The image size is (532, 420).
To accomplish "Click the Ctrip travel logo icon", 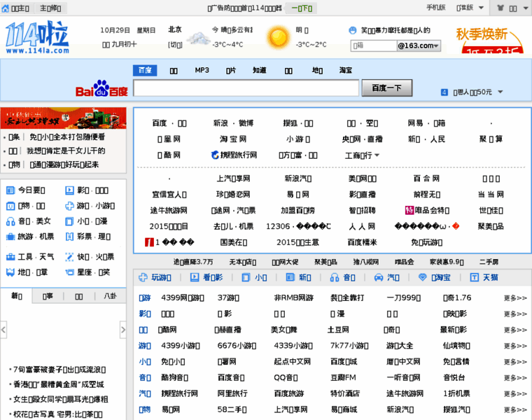I will pyautogui.click(x=215, y=155).
